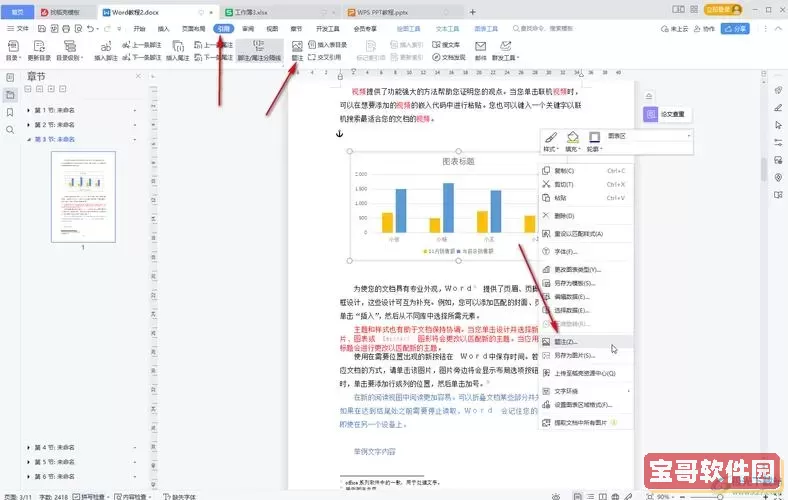
Task: Click the blue 分享 share button
Action: (735, 29)
